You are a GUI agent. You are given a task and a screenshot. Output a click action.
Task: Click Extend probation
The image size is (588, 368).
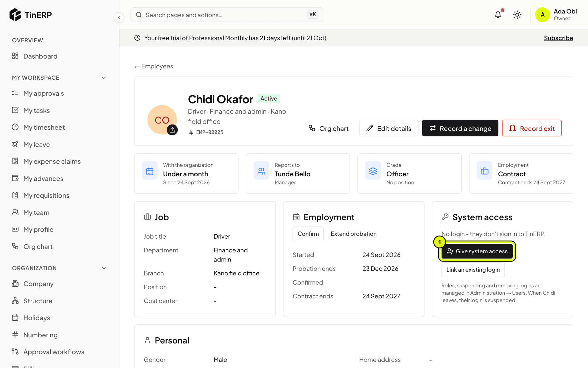[x=354, y=234]
